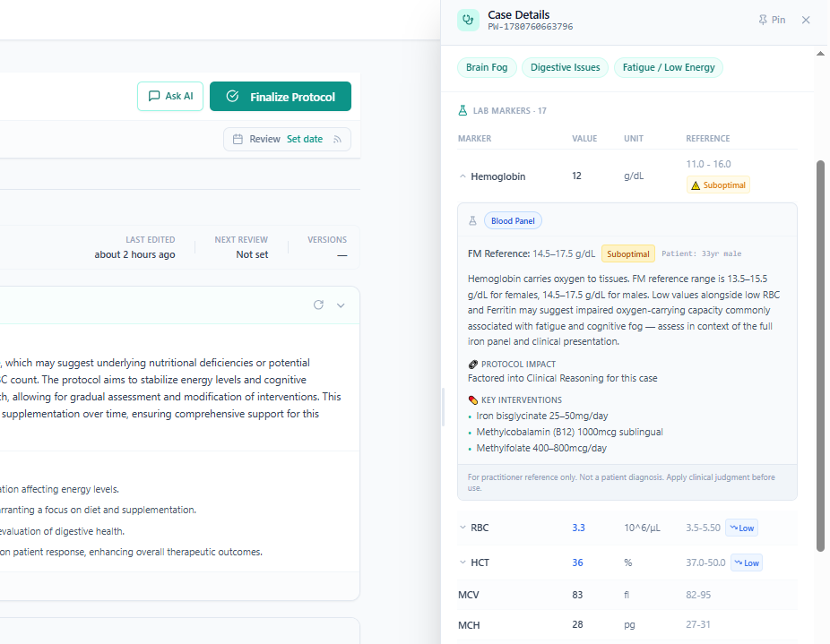Click the Set date link
This screenshot has width=830, height=644.
(305, 139)
